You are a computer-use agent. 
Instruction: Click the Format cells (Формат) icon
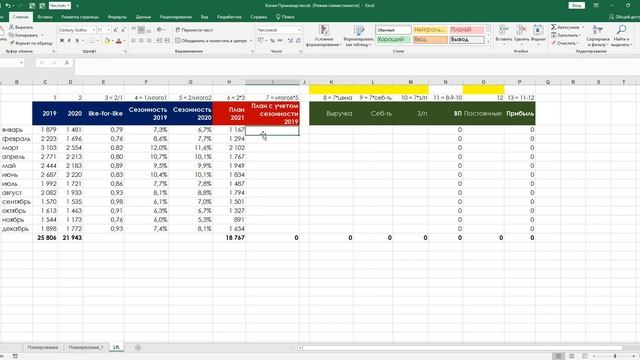[x=538, y=31]
